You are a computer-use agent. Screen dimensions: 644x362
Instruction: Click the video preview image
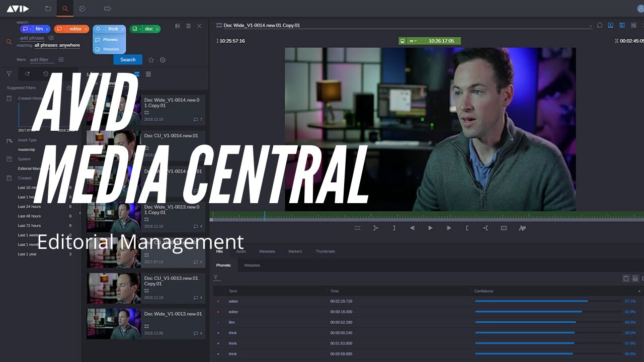click(x=430, y=129)
